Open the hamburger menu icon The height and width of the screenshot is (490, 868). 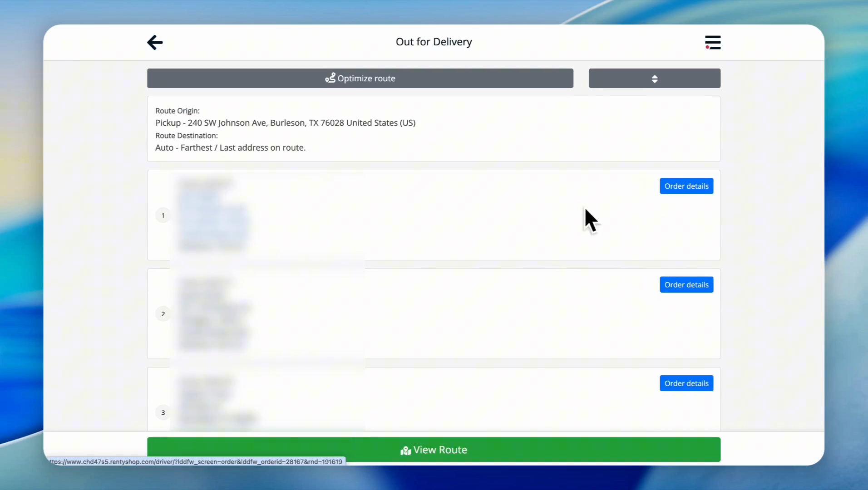click(713, 42)
